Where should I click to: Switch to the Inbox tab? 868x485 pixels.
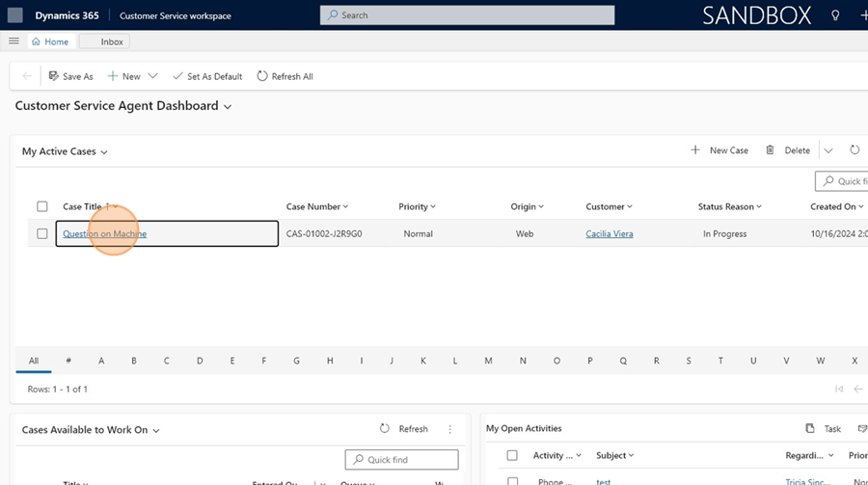[104, 41]
